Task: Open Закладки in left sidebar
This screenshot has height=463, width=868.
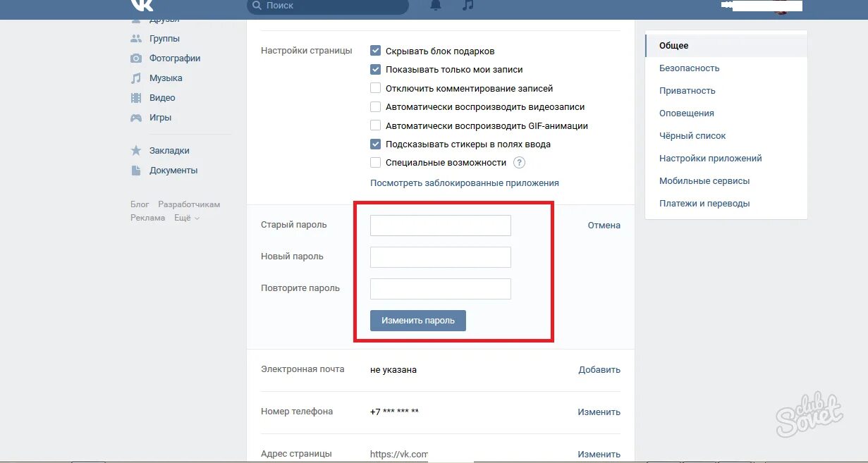Action: pyautogui.click(x=169, y=151)
